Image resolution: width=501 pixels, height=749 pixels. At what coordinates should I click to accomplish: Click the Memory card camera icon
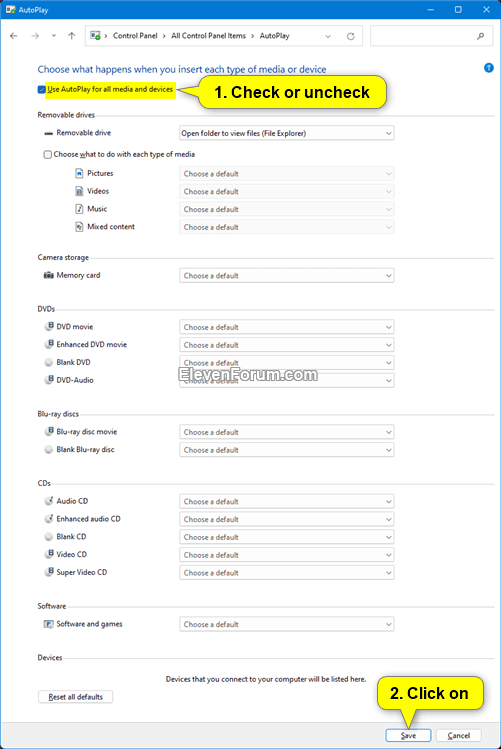[x=48, y=275]
